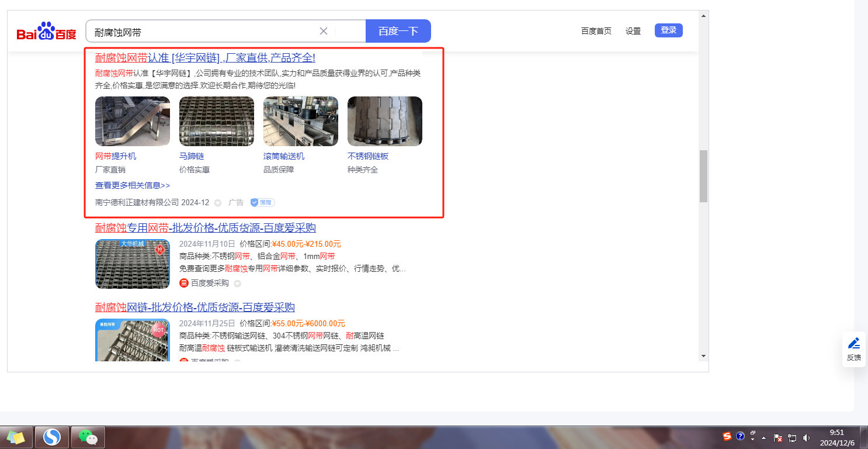Screen dimensions: 868x449
Task: Click the vertical scrollbar thumb
Action: [x=703, y=176]
